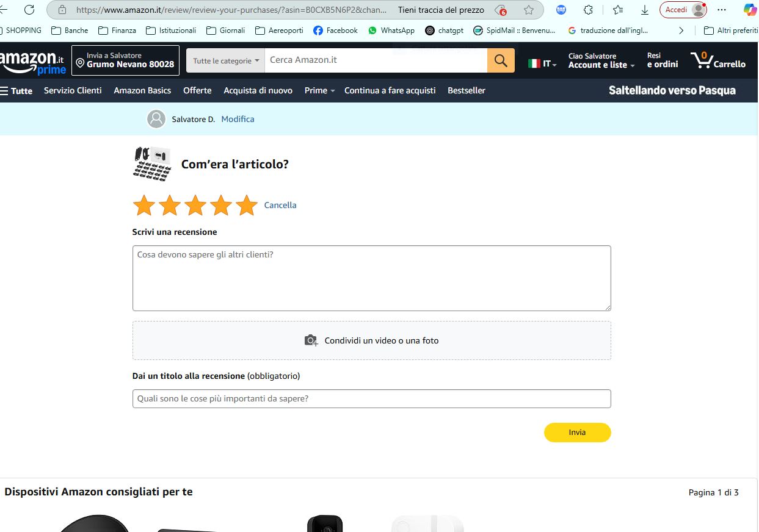Open the Altri preferiti folder
759x532 pixels.
click(x=730, y=31)
